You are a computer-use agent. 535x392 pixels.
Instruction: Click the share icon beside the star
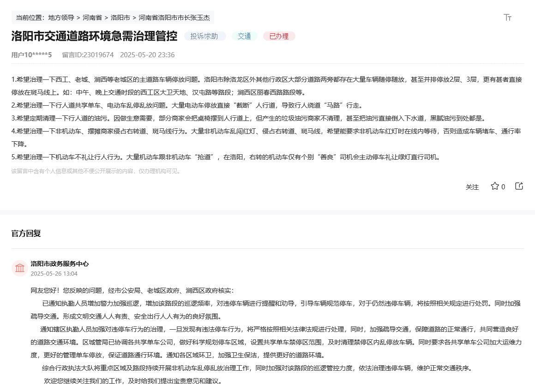point(519,186)
